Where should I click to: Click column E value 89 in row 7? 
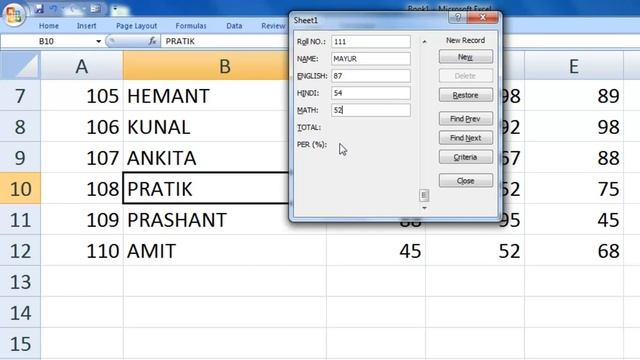pos(574,96)
